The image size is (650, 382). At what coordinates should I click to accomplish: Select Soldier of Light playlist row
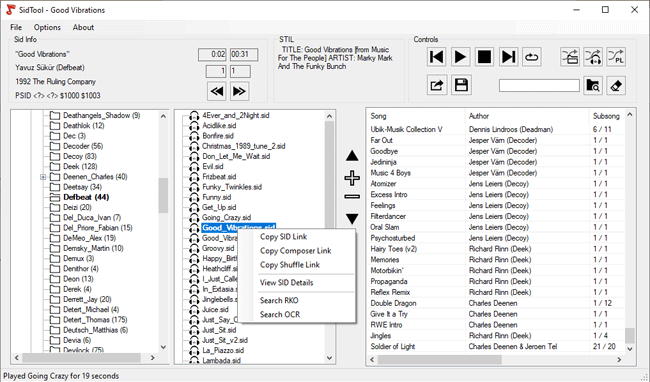(x=496, y=347)
